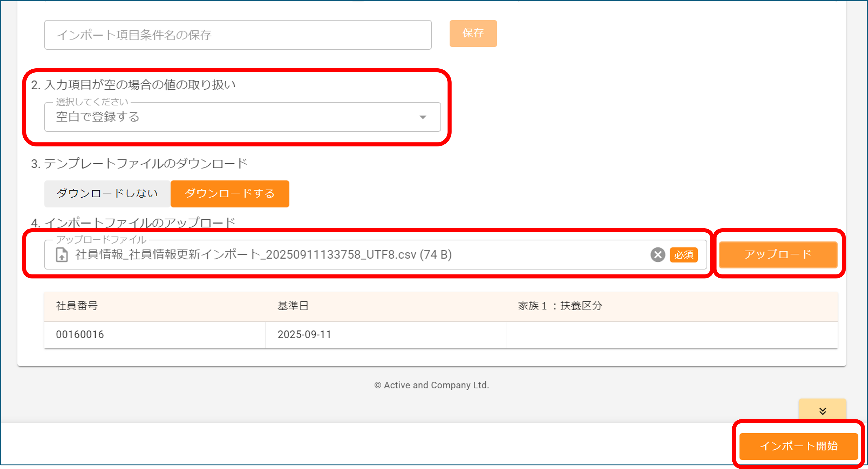Image resolution: width=868 pixels, height=469 pixels.
Task: Click the 家族１：扶養区分 column header
Action: [x=560, y=306]
